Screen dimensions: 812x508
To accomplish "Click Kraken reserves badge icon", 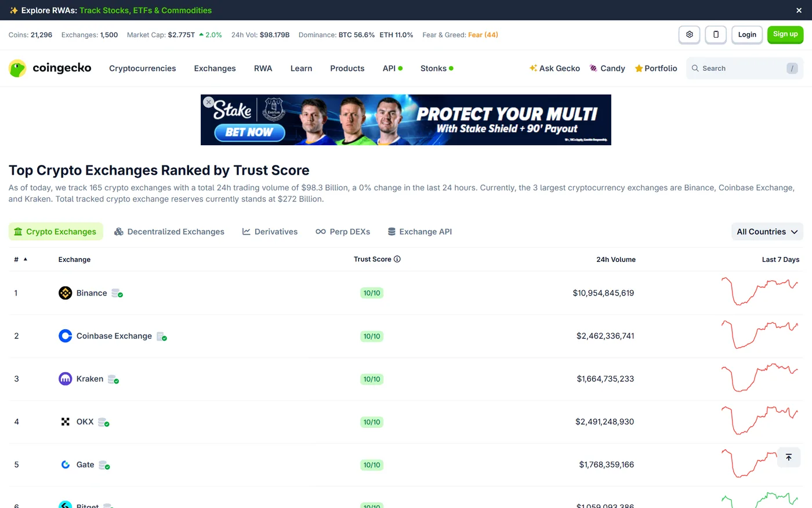I will tap(114, 379).
